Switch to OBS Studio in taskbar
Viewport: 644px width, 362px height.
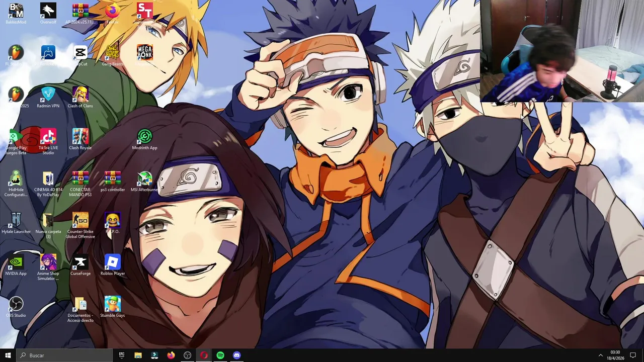pos(188,355)
